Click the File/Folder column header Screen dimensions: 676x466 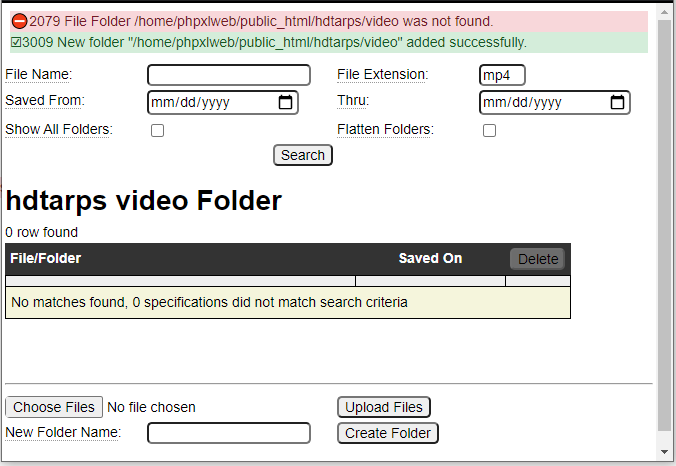click(46, 258)
